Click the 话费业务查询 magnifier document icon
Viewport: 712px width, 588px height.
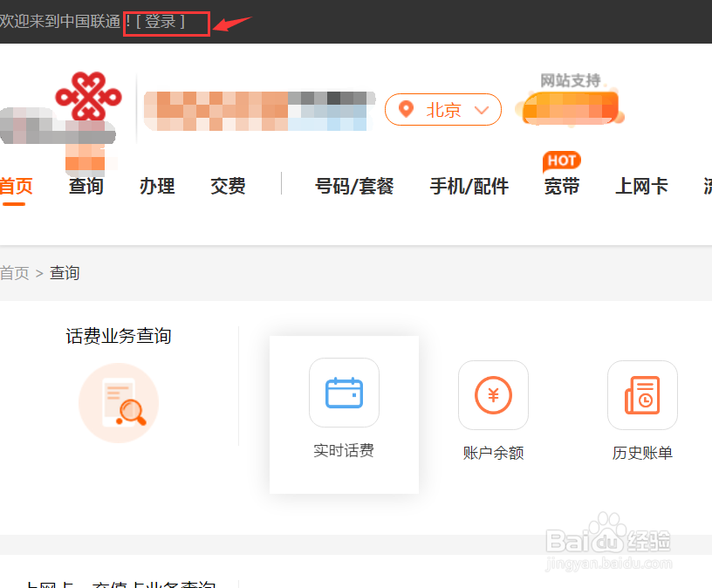(x=119, y=402)
